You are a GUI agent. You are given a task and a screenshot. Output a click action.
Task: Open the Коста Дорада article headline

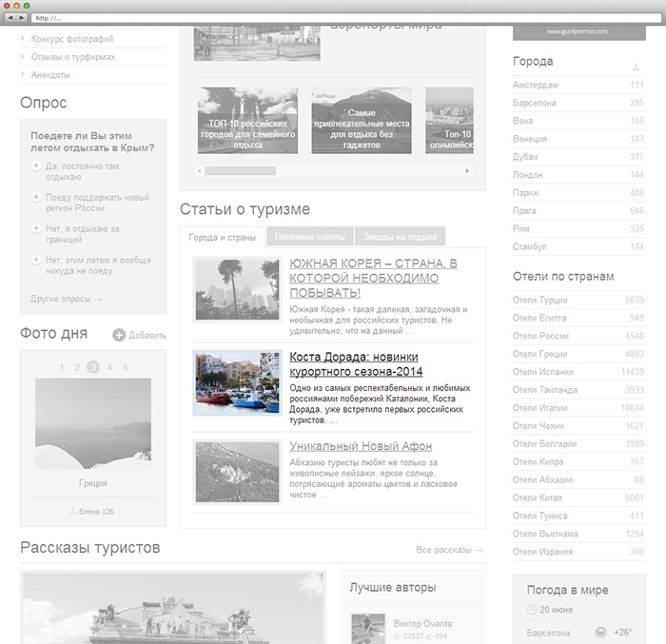(356, 364)
